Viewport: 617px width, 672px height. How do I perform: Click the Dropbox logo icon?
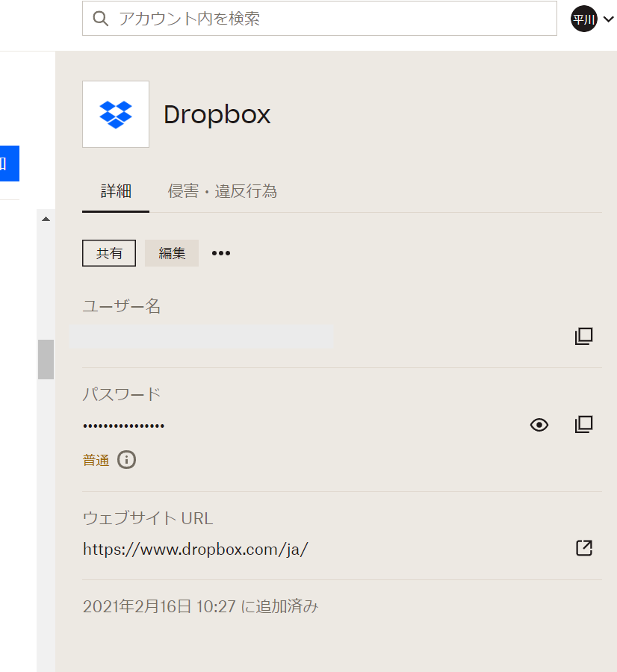click(116, 114)
